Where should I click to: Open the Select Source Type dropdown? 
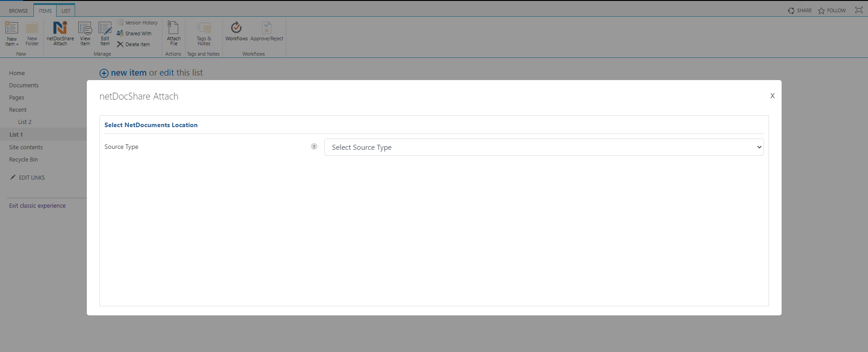click(x=544, y=147)
